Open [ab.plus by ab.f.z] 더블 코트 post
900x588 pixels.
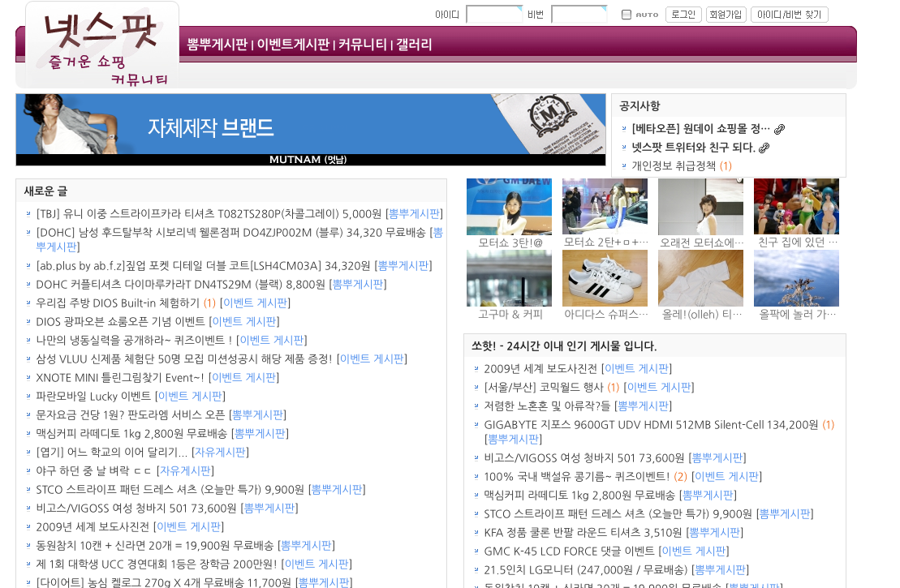point(203,265)
